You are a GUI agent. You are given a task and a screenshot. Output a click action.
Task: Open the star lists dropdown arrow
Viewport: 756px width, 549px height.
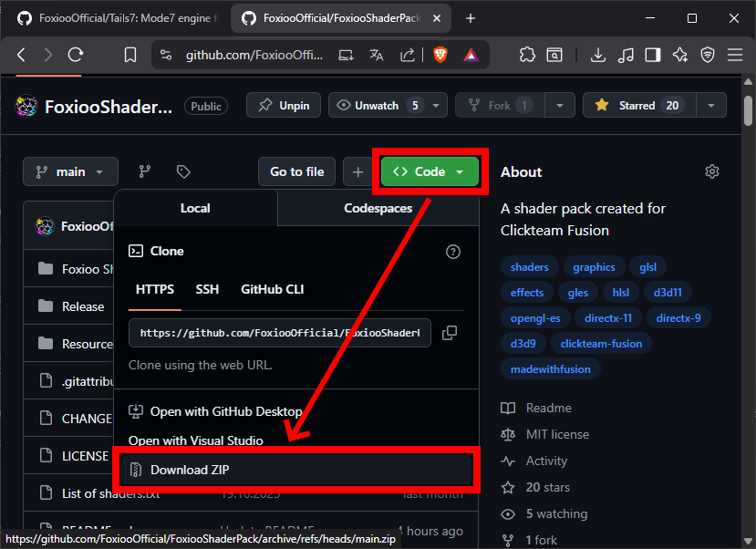point(710,106)
